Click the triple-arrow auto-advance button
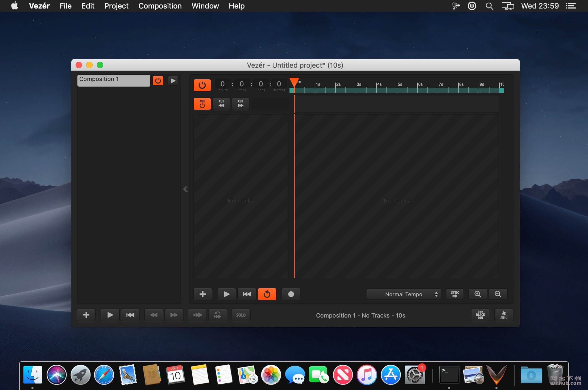This screenshot has height=390, width=588. tap(197, 315)
